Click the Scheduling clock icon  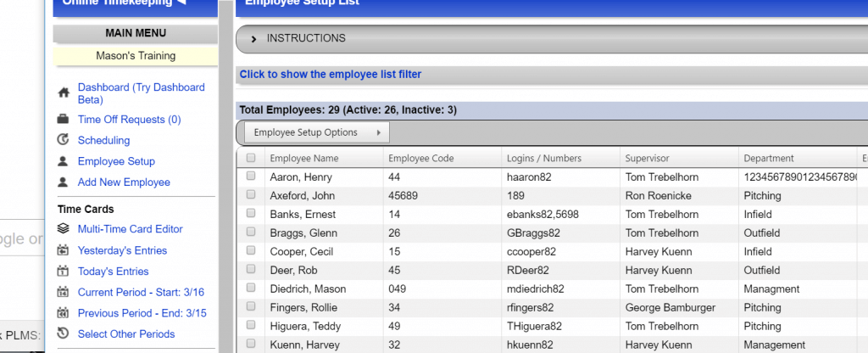click(63, 140)
